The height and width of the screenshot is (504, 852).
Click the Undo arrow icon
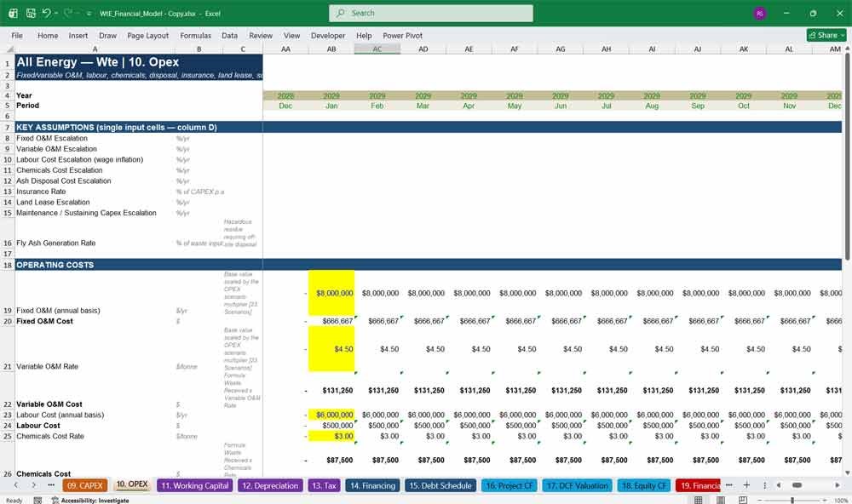tap(47, 13)
